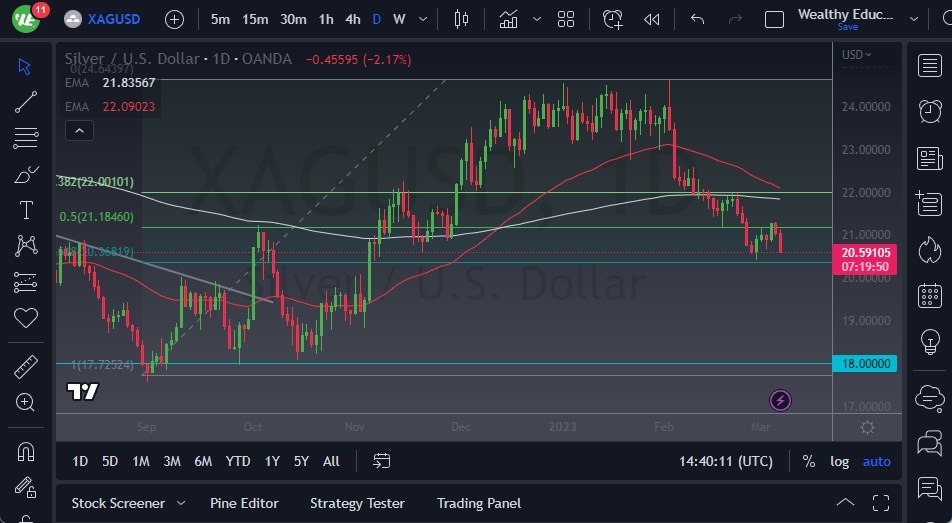Switch to the Pine Editor tab
Image resolution: width=952 pixels, height=523 pixels.
pos(244,503)
